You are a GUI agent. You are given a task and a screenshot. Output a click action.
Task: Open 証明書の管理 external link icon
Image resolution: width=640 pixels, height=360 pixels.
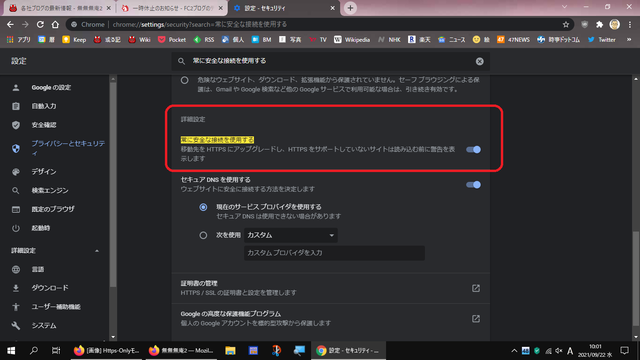476,288
